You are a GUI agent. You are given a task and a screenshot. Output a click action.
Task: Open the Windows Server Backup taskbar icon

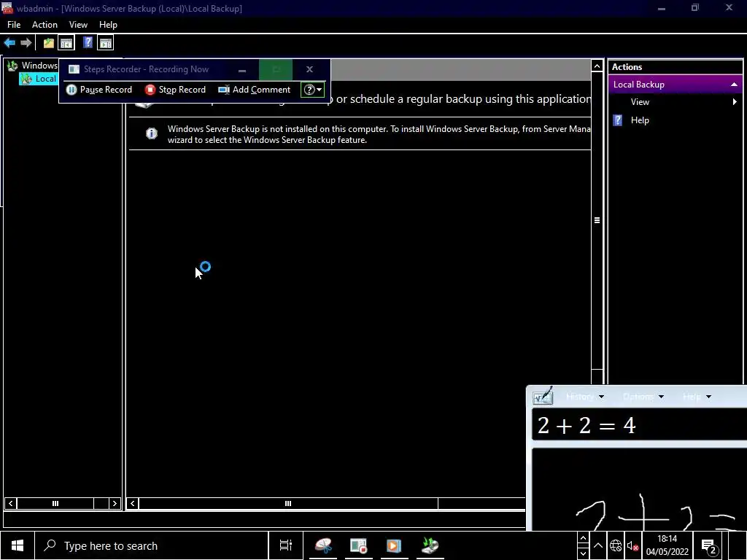click(430, 545)
